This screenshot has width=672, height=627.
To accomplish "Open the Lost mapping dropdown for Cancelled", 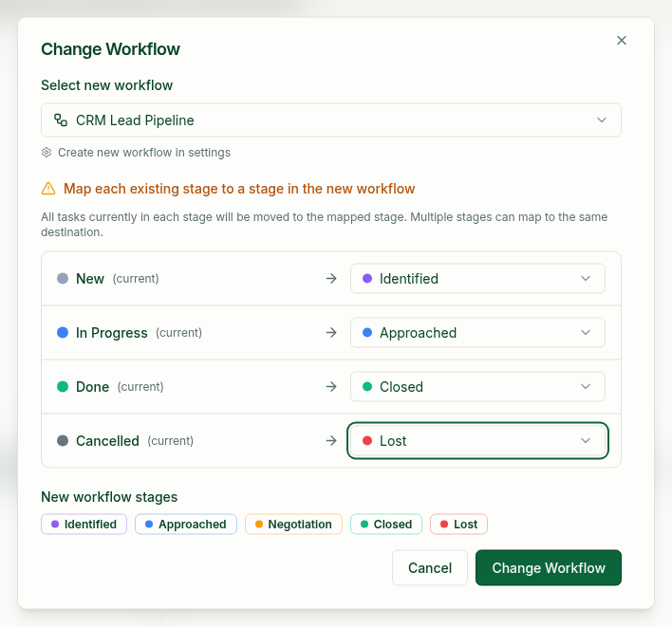I will click(477, 440).
